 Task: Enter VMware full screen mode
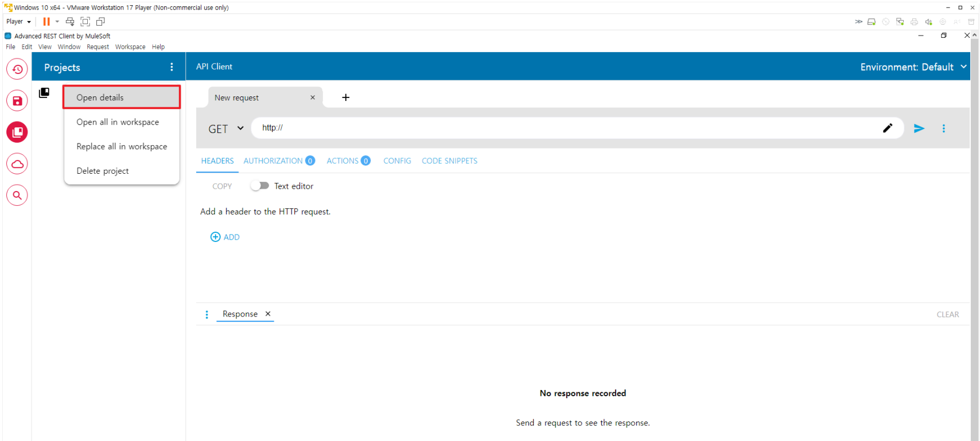85,22
